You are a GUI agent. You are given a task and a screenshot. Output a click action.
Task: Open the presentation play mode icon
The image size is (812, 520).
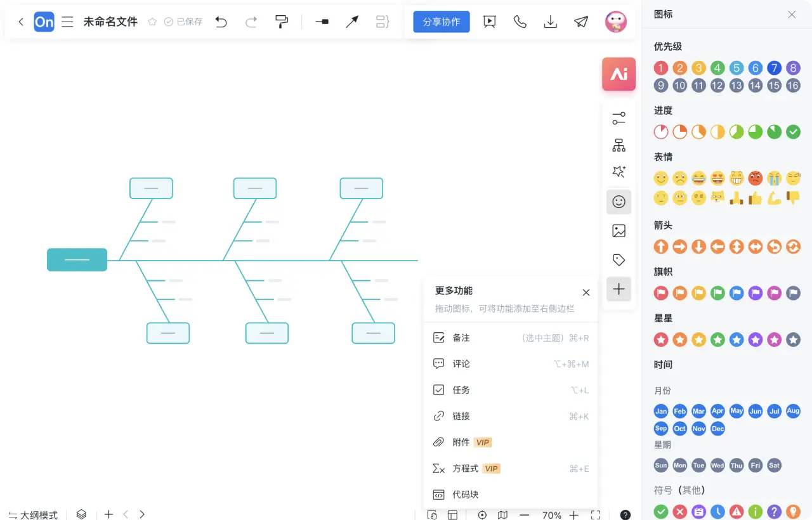489,22
